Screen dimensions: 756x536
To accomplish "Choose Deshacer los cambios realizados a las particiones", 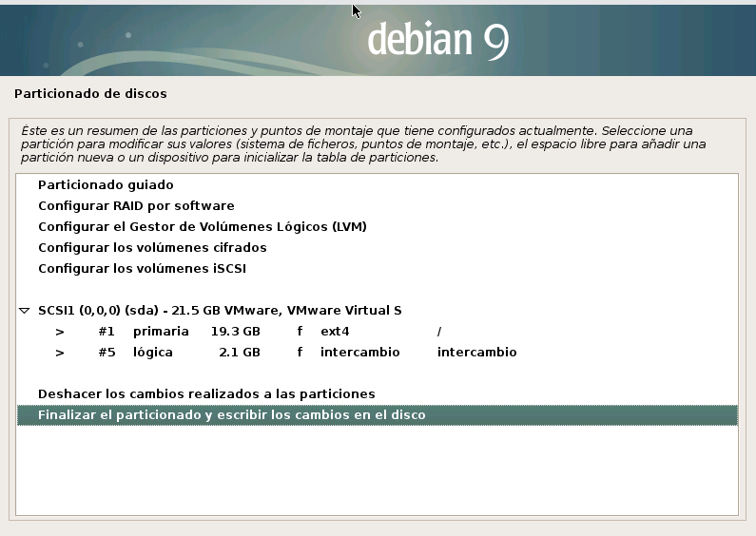I will 378,394.
